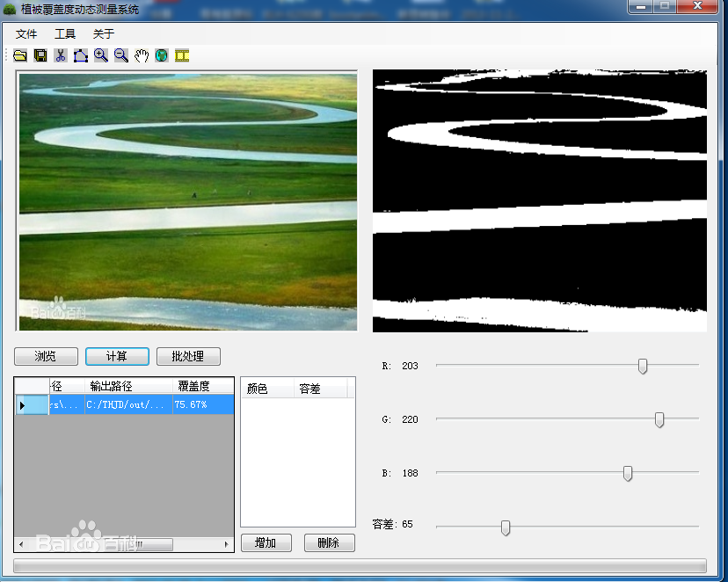Click the open folder toolbar icon
This screenshot has height=582, width=728.
pyautogui.click(x=19, y=55)
